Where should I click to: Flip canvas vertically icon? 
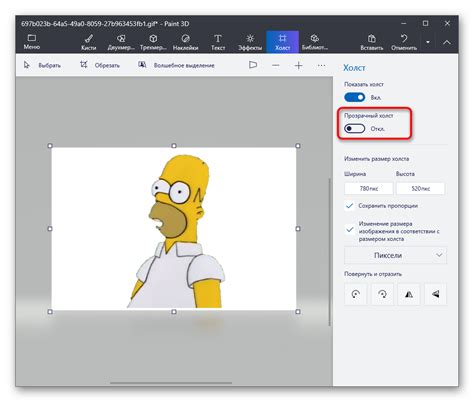click(436, 294)
